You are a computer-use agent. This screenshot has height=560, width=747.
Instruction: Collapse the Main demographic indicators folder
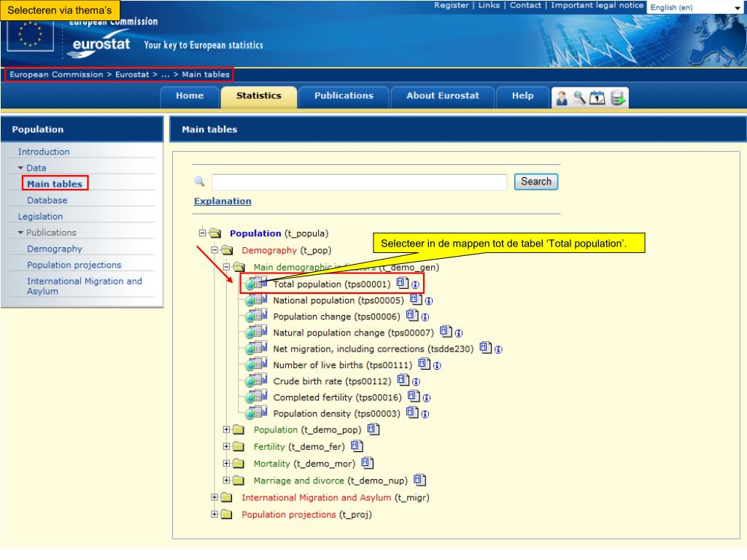226,267
